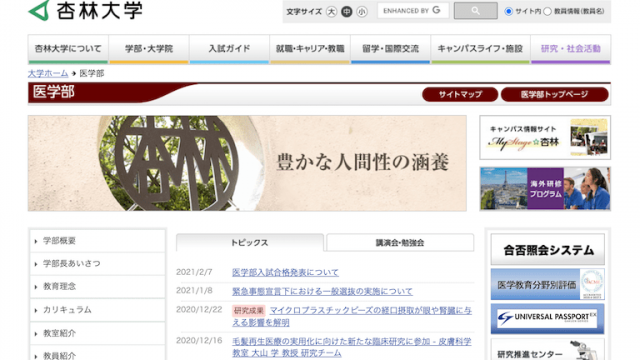Expand the カリキュラム sidebar item

(98, 310)
